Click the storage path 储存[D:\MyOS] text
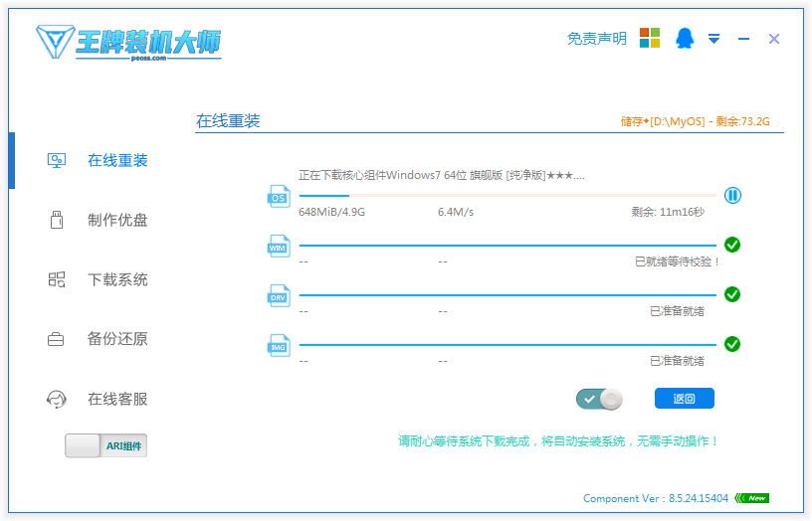The height and width of the screenshot is (521, 812). [695, 121]
